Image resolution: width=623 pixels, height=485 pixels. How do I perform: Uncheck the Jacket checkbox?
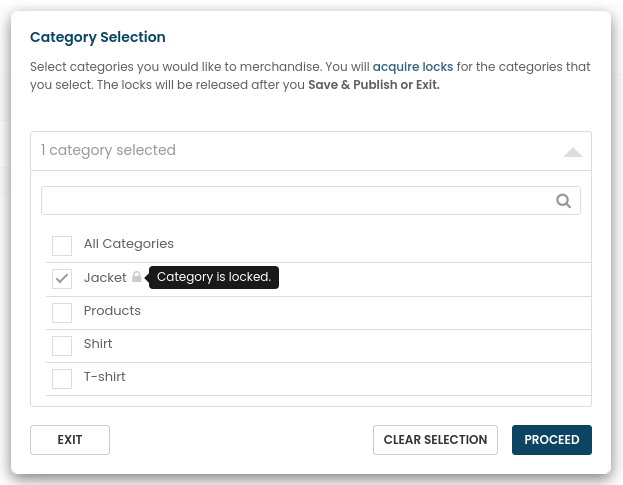(x=62, y=279)
